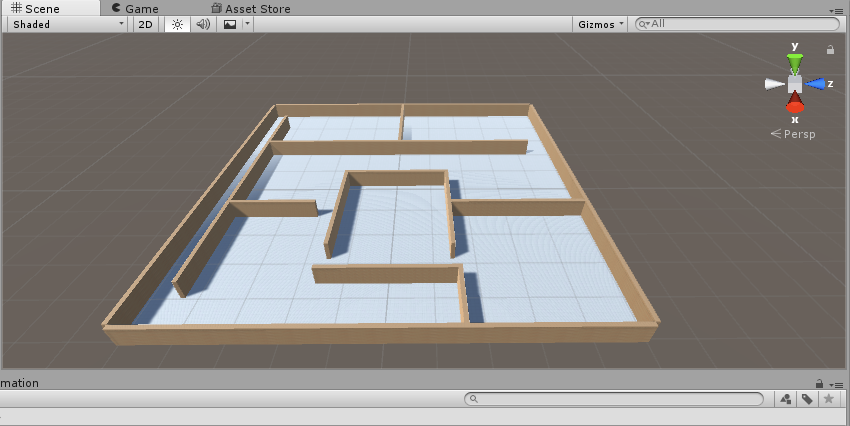This screenshot has height=426, width=850.
Task: Click the white negative-Z gizmo cone
Action: [775, 84]
